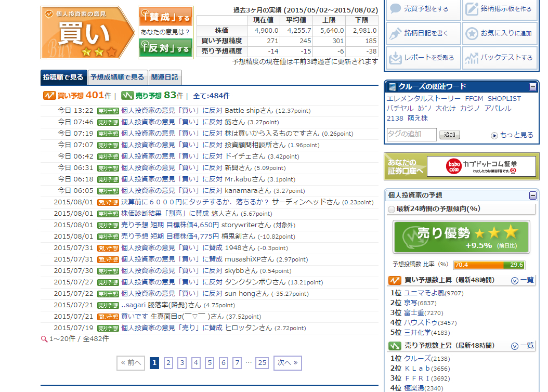Collapse the クルーズの関連ワード panel
The width and height of the screenshot is (548, 392).
pyautogui.click(x=533, y=87)
